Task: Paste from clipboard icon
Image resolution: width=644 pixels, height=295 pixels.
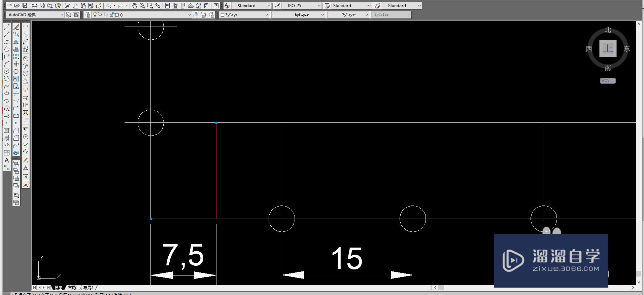Action: click(x=83, y=6)
